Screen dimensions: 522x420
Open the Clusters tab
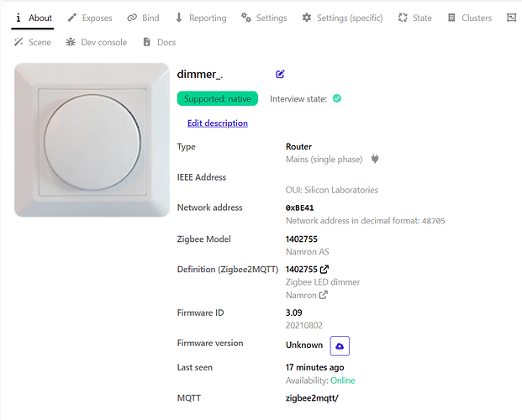[469, 18]
